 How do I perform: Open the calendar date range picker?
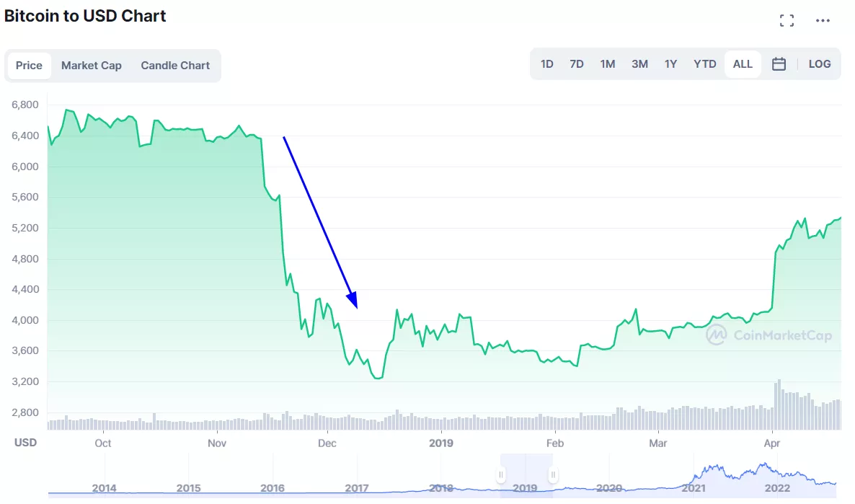779,64
